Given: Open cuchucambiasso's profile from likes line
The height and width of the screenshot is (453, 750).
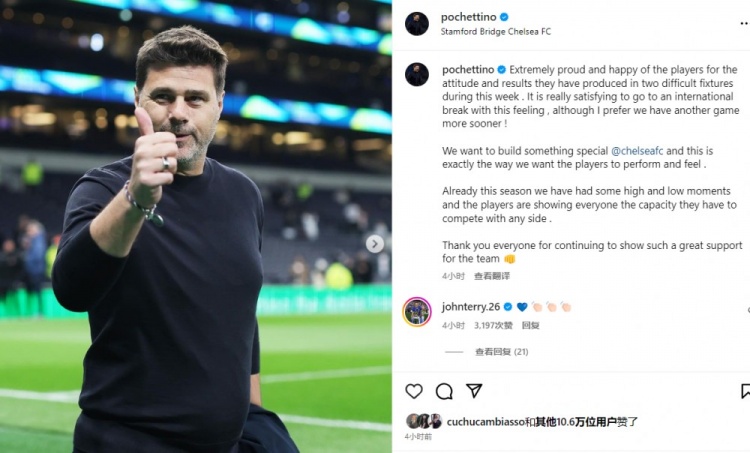Looking at the screenshot, I should point(489,421).
